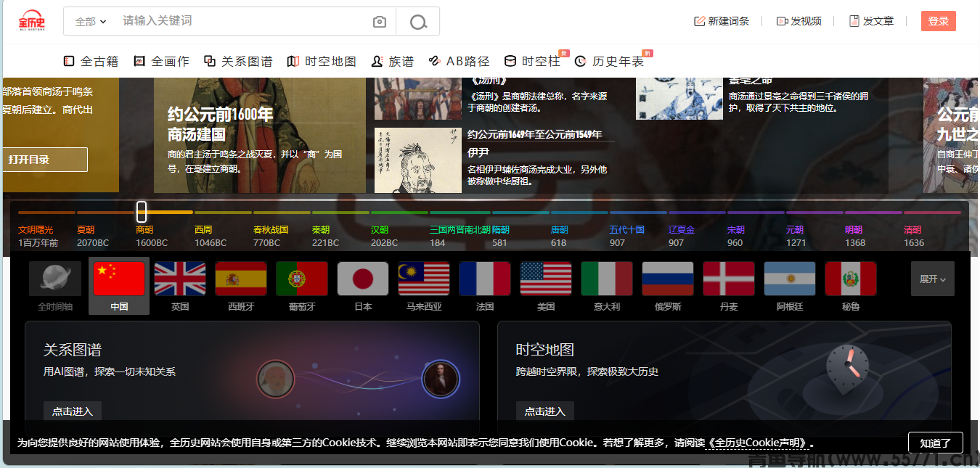The height and width of the screenshot is (468, 980).
Task: Click the 打开目录 button
Action: [x=44, y=160]
